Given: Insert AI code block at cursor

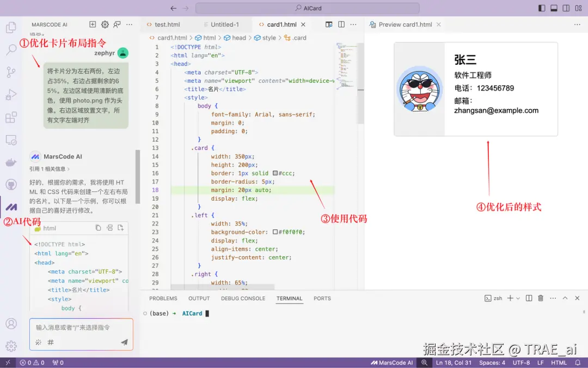Looking at the screenshot, I should [109, 227].
